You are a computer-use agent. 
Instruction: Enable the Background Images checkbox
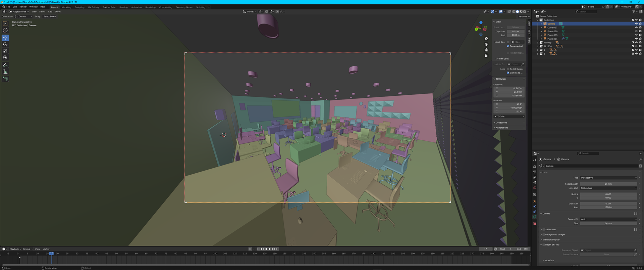(544, 235)
